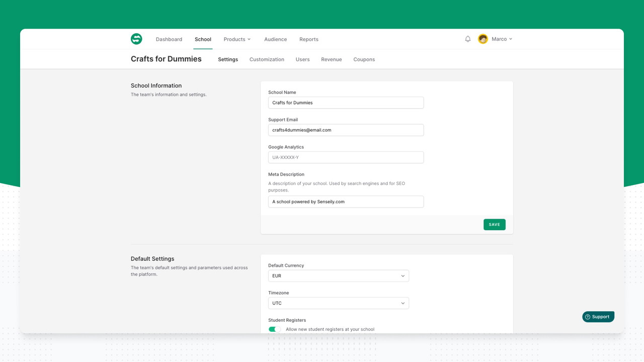Expand the Products menu dropdown
The image size is (644, 362).
(237, 39)
